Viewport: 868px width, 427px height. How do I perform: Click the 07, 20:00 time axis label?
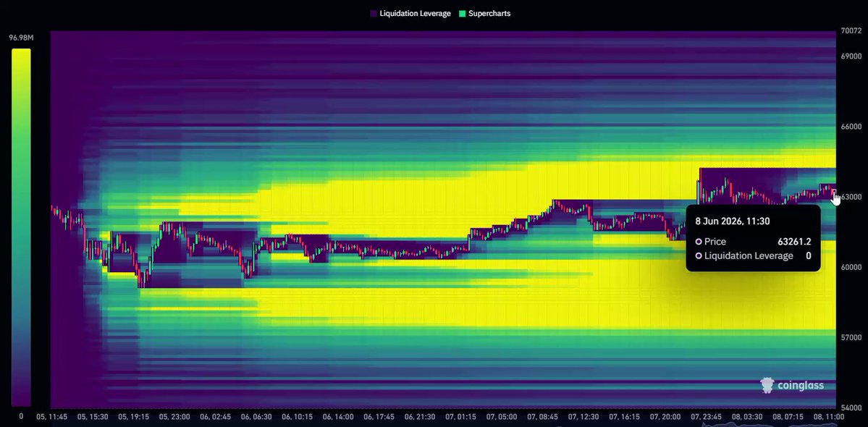coord(665,416)
